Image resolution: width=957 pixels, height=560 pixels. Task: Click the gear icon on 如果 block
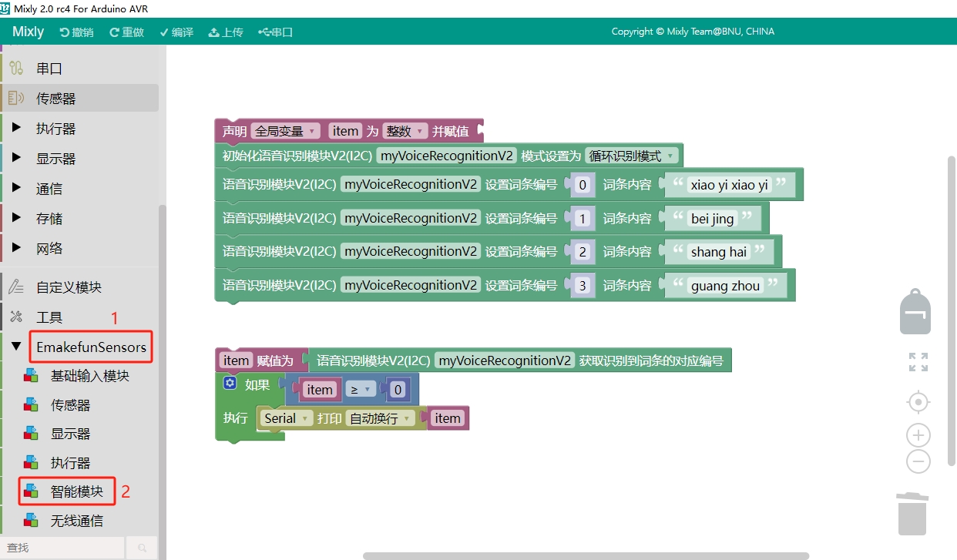click(x=230, y=383)
